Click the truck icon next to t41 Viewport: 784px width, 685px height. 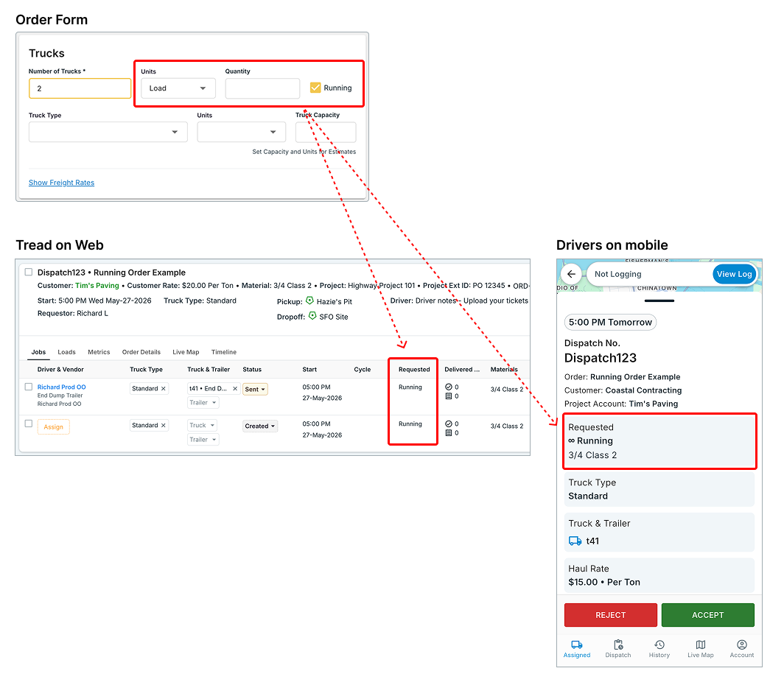(575, 541)
